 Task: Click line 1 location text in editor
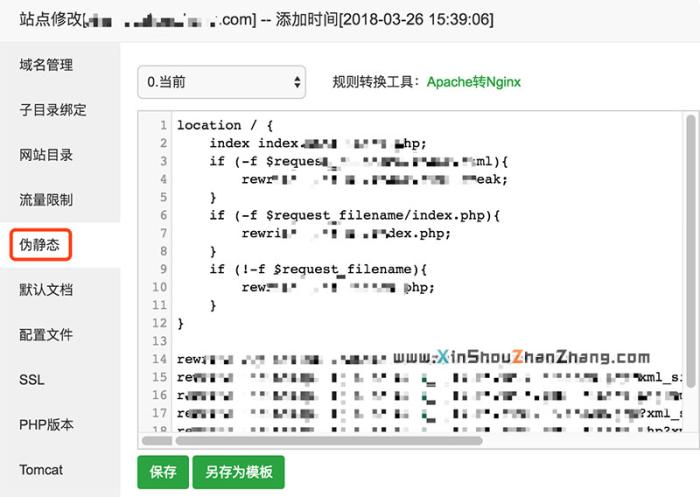point(209,125)
